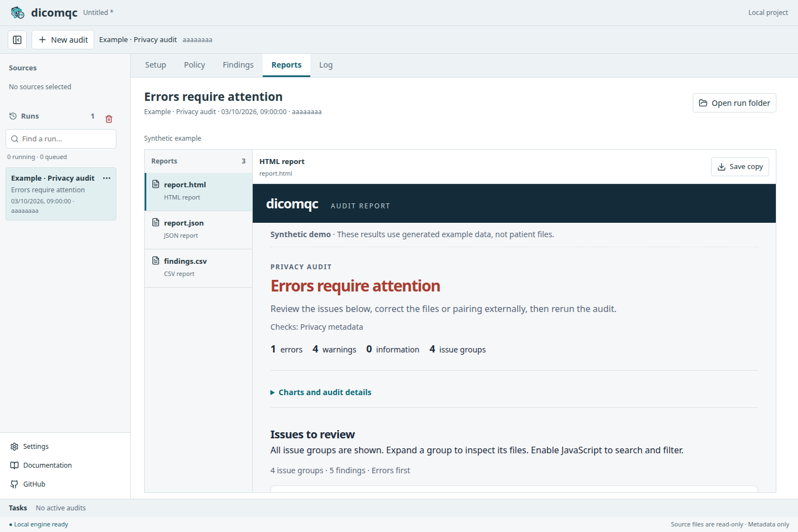The width and height of the screenshot is (798, 532).
Task: Expand Charts and audit details
Action: pos(321,392)
